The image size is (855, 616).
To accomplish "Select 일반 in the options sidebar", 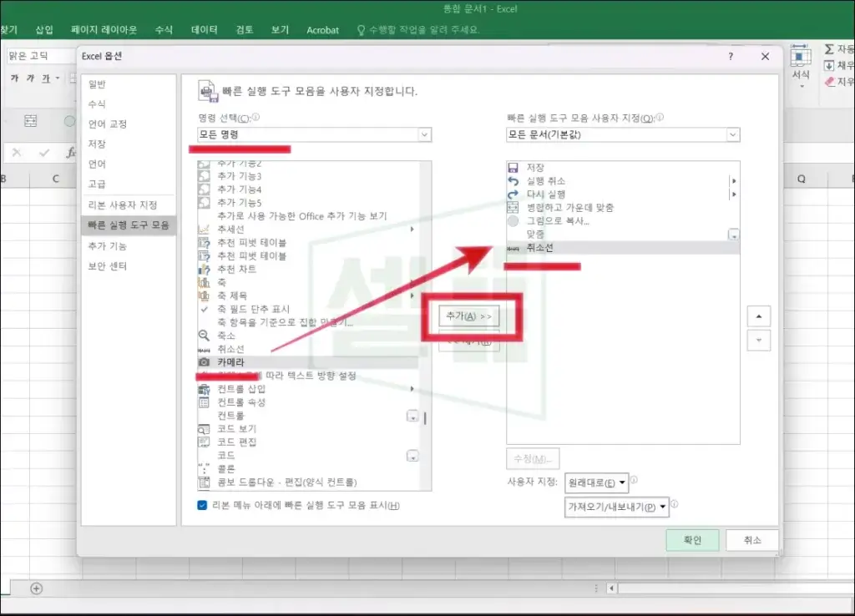I will pyautogui.click(x=97, y=84).
